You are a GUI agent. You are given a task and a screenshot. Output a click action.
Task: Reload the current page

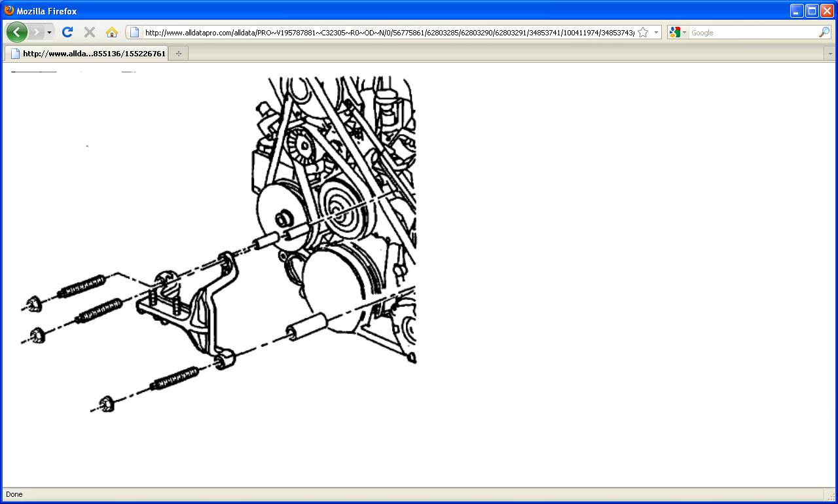pyautogui.click(x=67, y=32)
